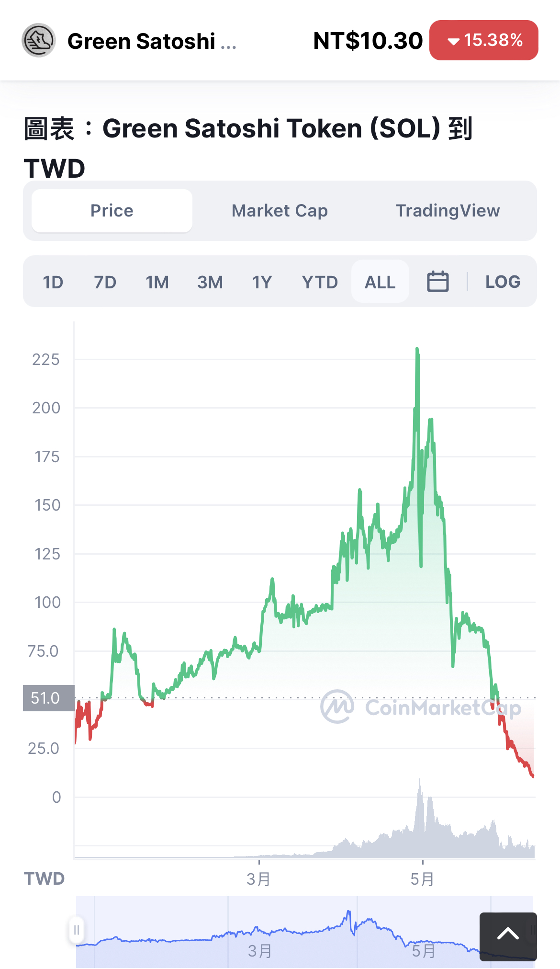The width and height of the screenshot is (560, 969).
Task: Open the calendar date range picker
Action: point(437,282)
